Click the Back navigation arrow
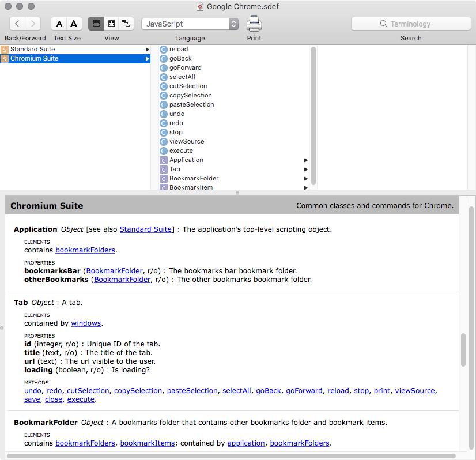Screen dimensions: 476x460 pos(17,24)
